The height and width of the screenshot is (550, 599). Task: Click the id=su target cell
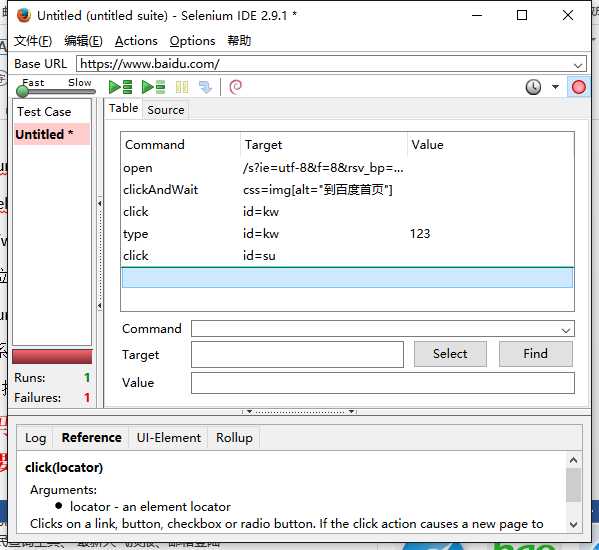click(x=259, y=256)
